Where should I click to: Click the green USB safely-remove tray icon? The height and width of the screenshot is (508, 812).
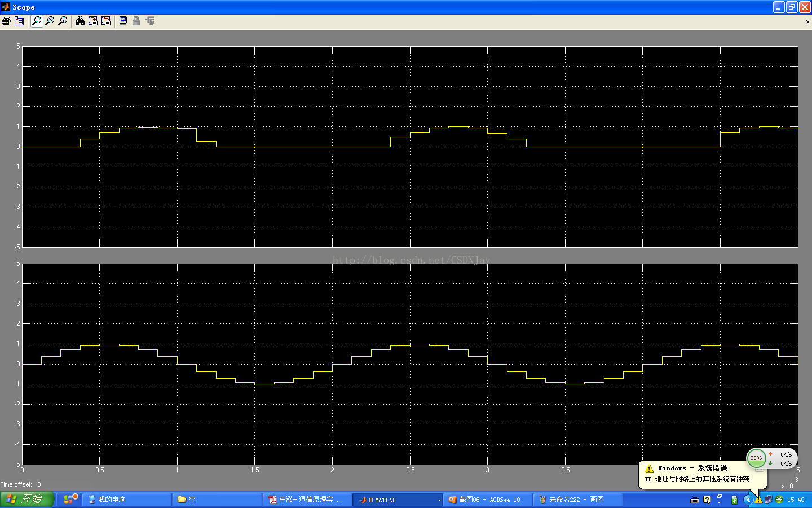[734, 500]
